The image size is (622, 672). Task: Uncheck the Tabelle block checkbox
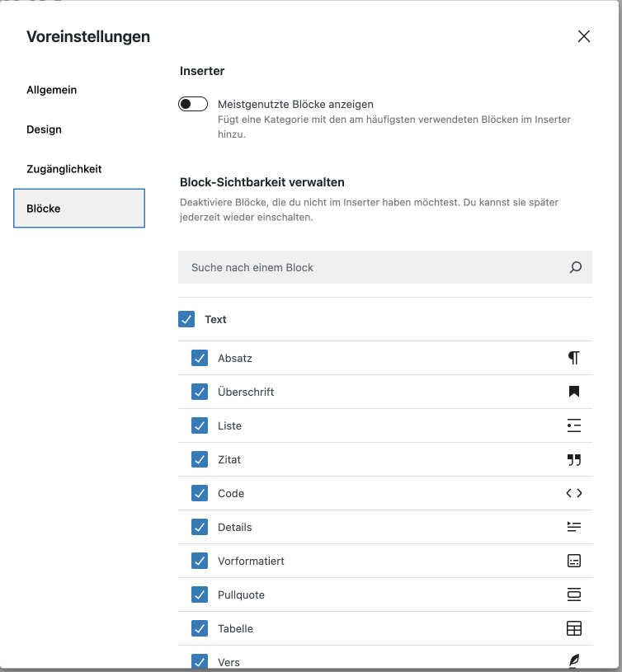[x=200, y=628]
